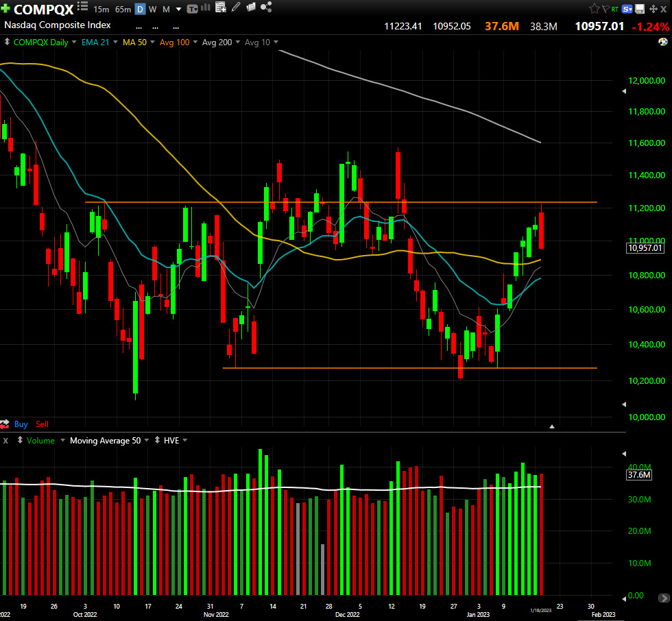Image resolution: width=672 pixels, height=621 pixels.
Task: Open the chart templates folder icon
Action: [251, 7]
